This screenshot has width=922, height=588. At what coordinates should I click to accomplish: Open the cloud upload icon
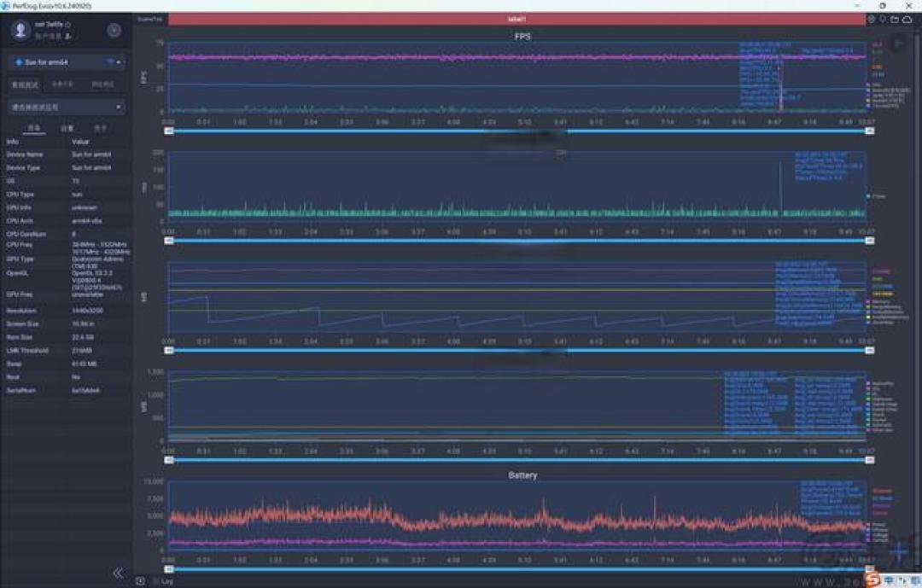[907, 20]
